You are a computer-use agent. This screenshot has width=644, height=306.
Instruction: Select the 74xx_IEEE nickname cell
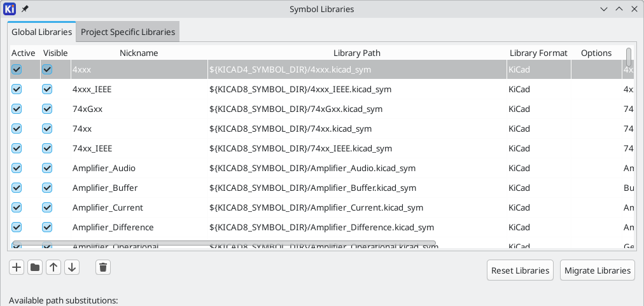tap(139, 148)
